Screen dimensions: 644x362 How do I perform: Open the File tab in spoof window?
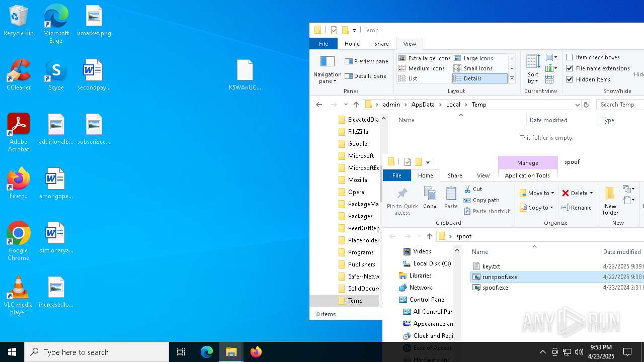pyautogui.click(x=397, y=175)
